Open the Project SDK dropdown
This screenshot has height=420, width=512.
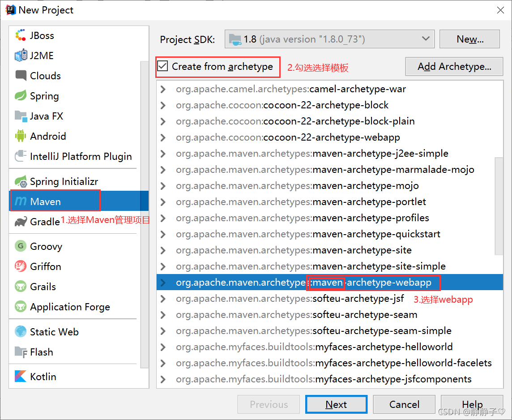(x=426, y=39)
